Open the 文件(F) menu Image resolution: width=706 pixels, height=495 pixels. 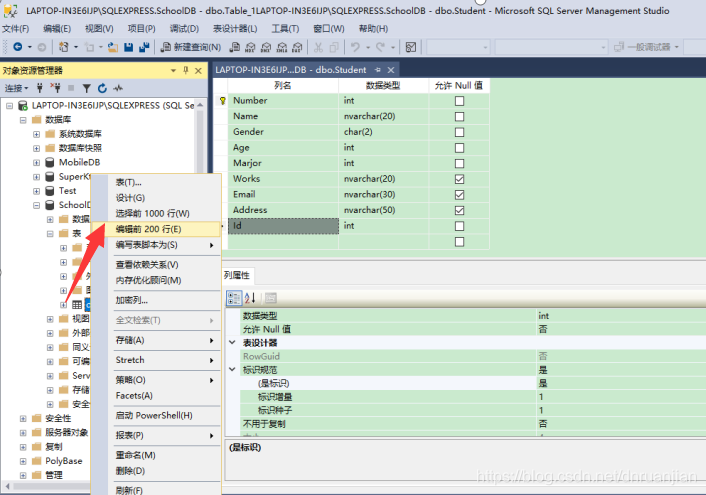(x=16, y=29)
